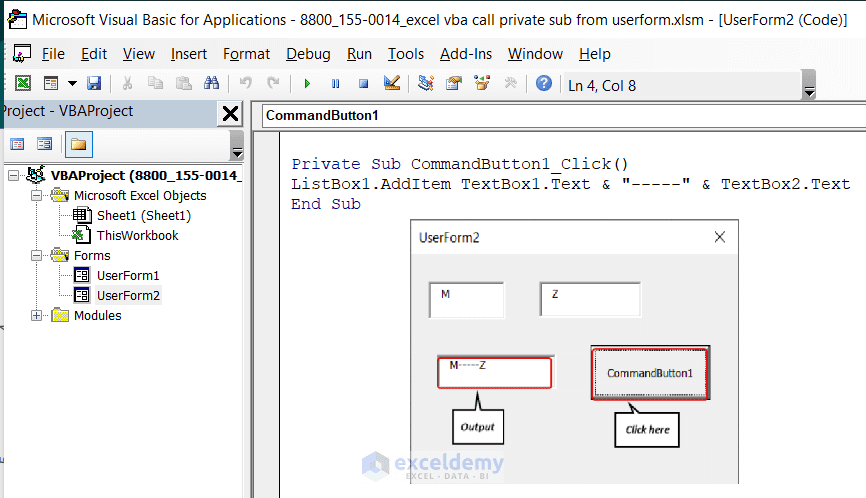The image size is (866, 498).
Task: Click the blue Help question mark icon
Action: (x=544, y=83)
